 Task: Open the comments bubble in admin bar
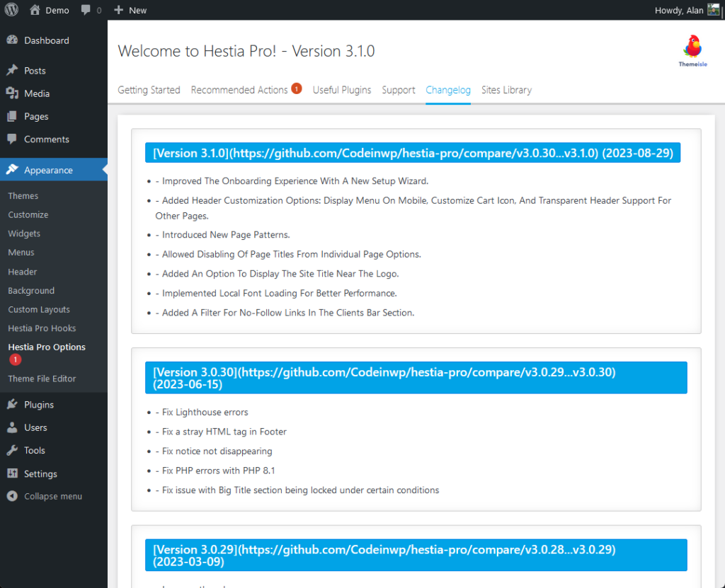(86, 10)
